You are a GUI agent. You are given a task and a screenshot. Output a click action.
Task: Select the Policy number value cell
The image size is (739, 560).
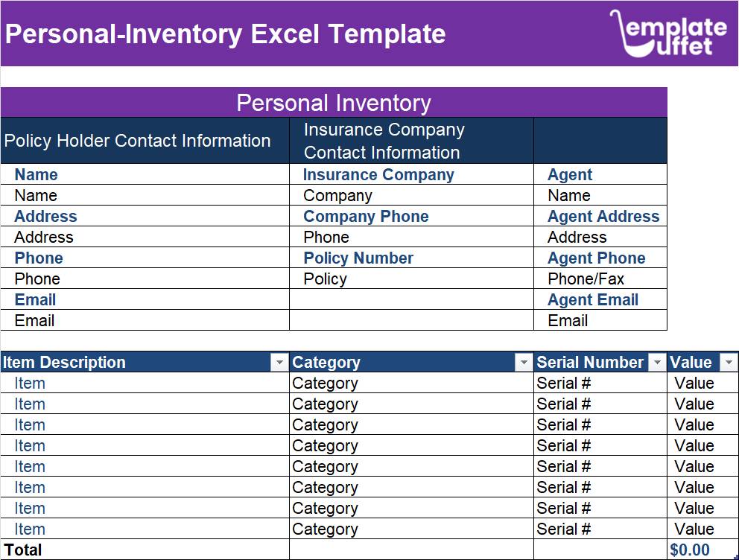[x=411, y=279]
